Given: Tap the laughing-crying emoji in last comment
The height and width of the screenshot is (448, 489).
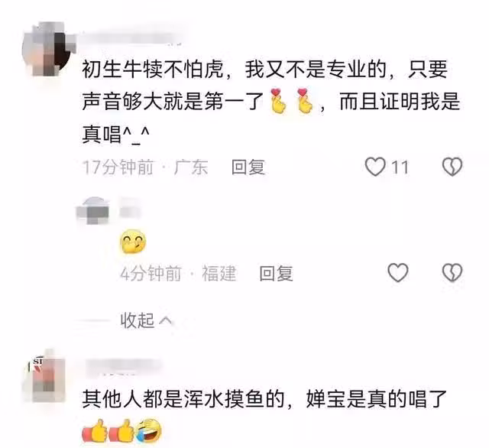Looking at the screenshot, I should [149, 431].
